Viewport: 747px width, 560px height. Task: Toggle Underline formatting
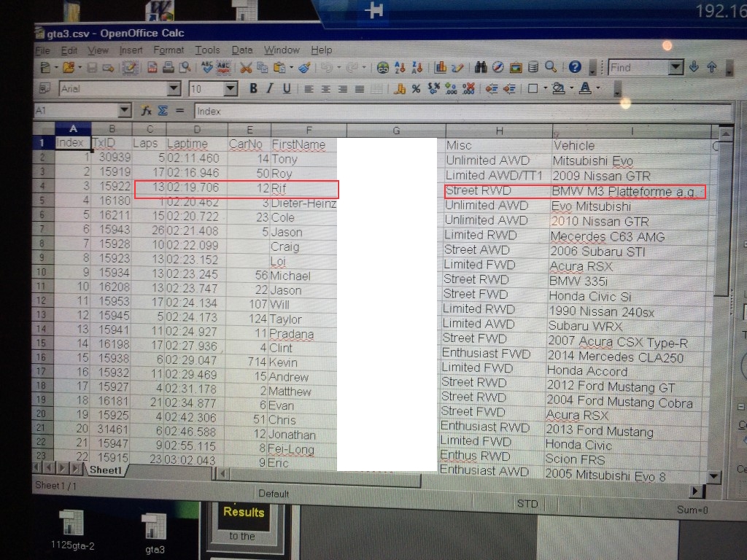[287, 88]
